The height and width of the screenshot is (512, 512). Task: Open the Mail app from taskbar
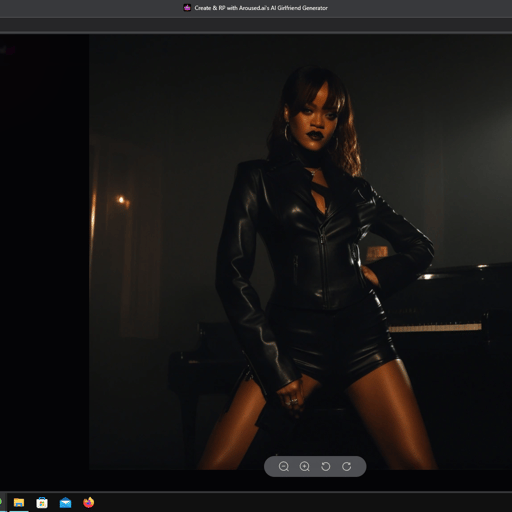tap(65, 502)
